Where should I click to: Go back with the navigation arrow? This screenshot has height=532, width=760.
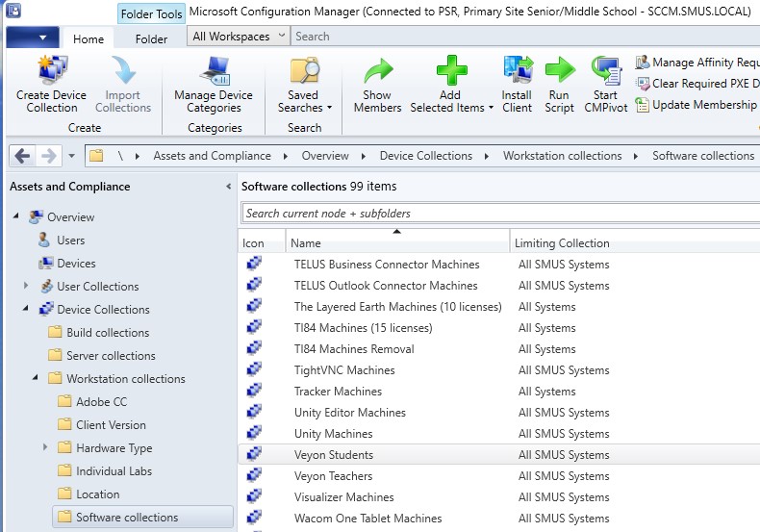[22, 156]
